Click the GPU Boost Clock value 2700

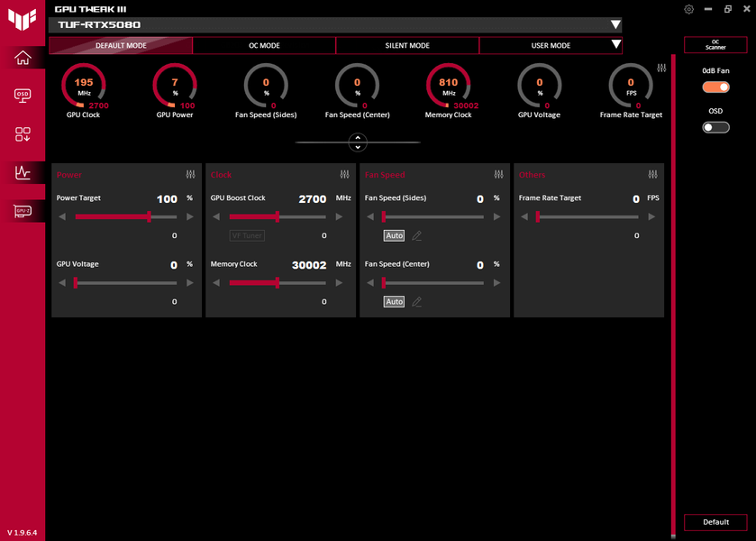click(313, 199)
